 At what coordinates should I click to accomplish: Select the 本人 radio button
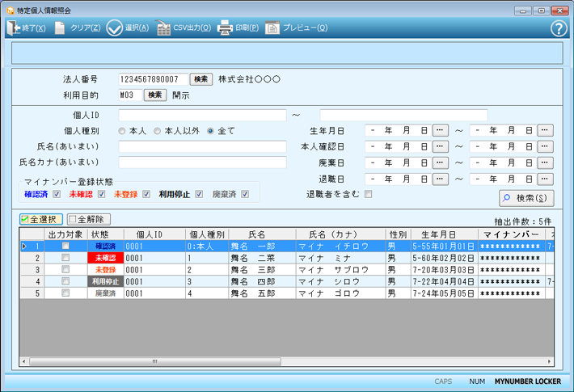122,131
